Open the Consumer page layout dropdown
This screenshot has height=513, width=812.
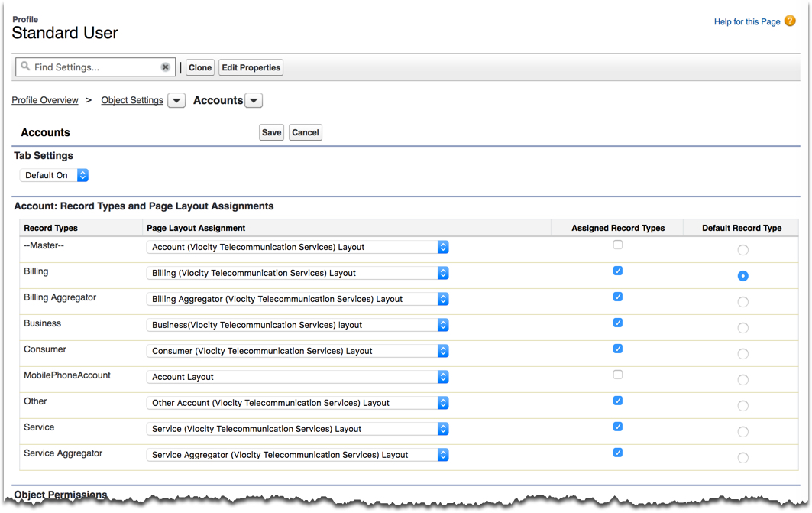pyautogui.click(x=442, y=351)
